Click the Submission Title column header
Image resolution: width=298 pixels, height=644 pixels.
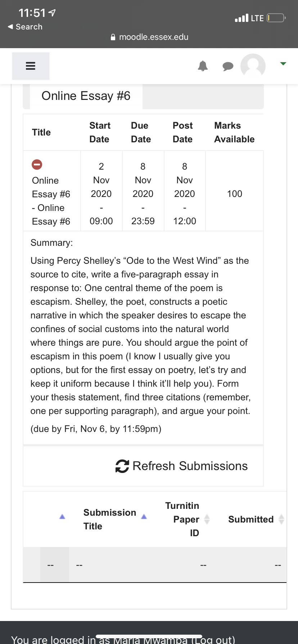pyautogui.click(x=110, y=519)
